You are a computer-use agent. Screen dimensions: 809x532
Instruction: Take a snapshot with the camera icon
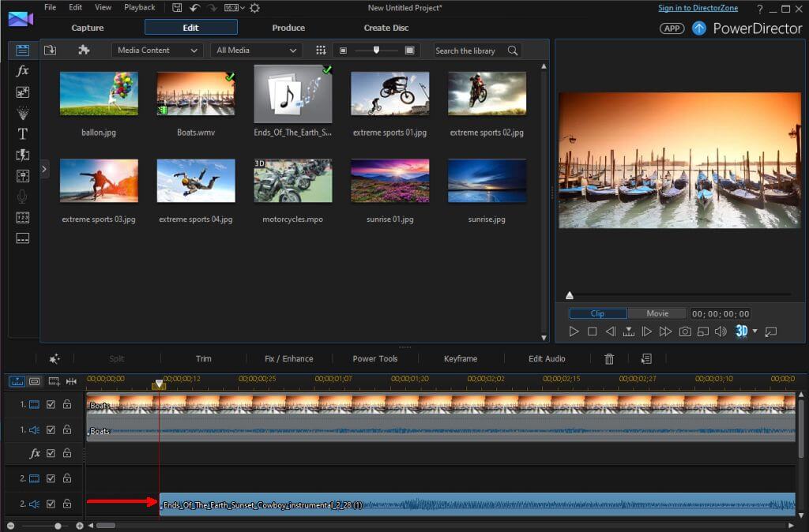click(x=685, y=332)
